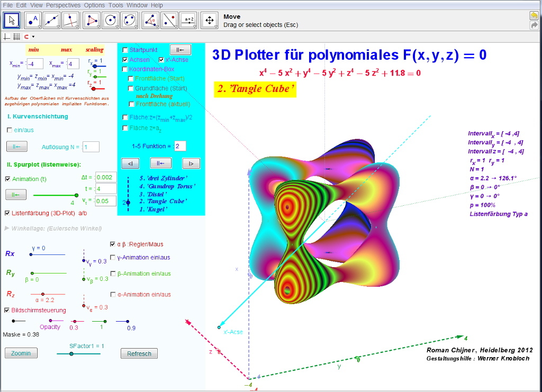Uncheck the Achsen checkbox
The image size is (542, 392).
click(x=125, y=60)
